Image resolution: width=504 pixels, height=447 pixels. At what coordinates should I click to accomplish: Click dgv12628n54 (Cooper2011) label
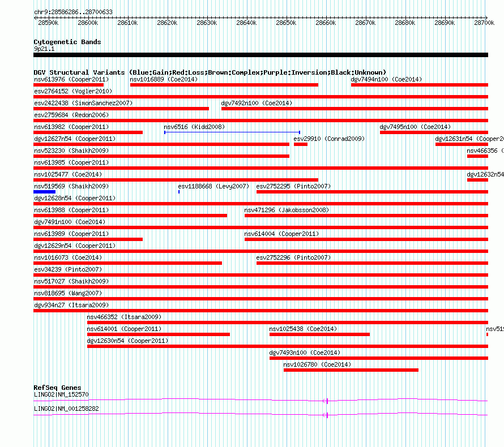75,198
